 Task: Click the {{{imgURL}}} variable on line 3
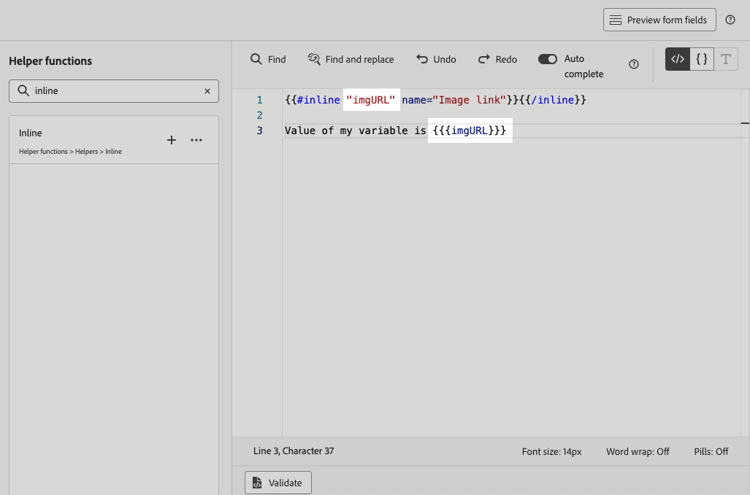pos(470,131)
